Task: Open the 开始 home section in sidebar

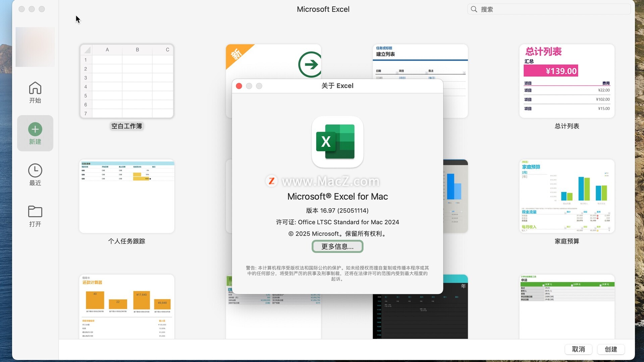Action: click(x=35, y=93)
